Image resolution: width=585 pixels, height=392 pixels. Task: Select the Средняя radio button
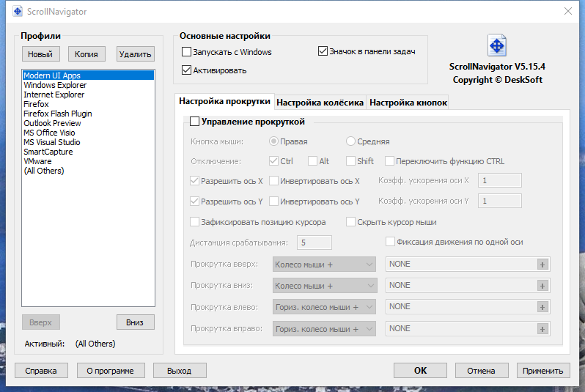(350, 141)
